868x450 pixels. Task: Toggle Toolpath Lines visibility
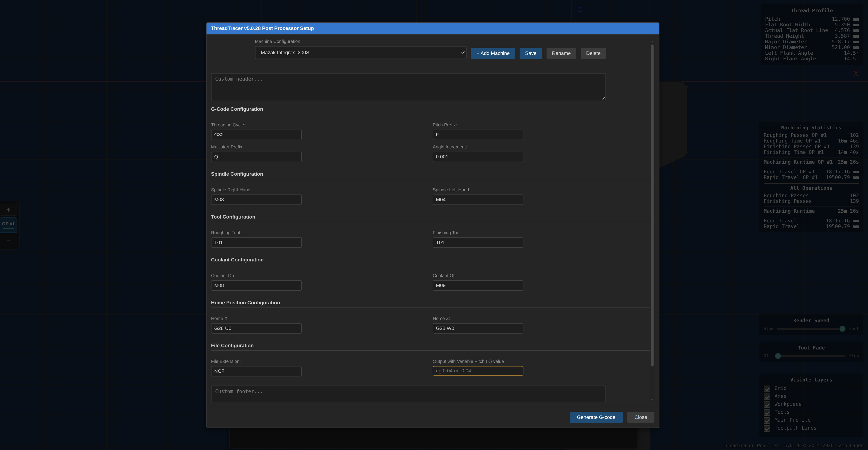pos(767,428)
